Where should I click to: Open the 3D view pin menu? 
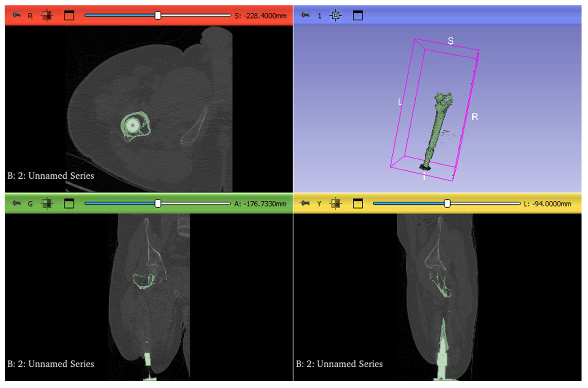tap(305, 15)
